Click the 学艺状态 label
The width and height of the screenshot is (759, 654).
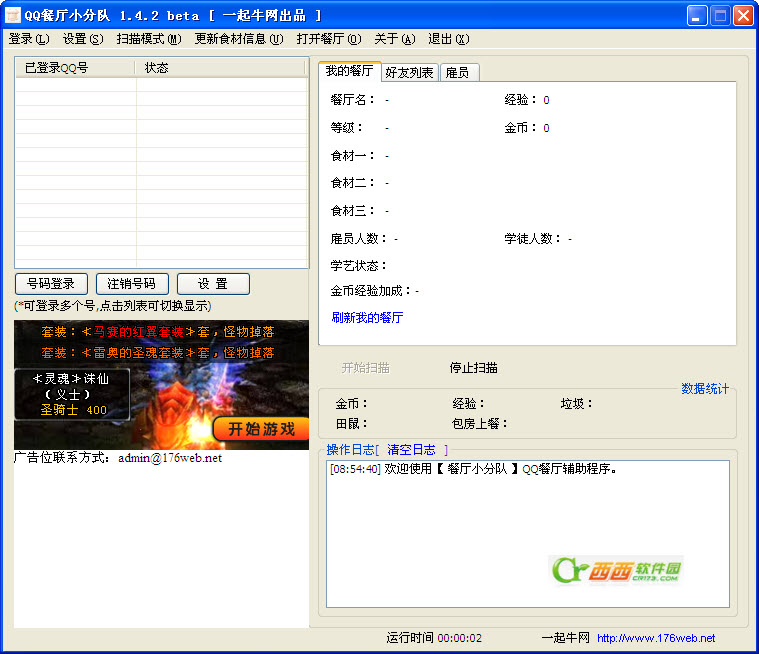pos(359,266)
